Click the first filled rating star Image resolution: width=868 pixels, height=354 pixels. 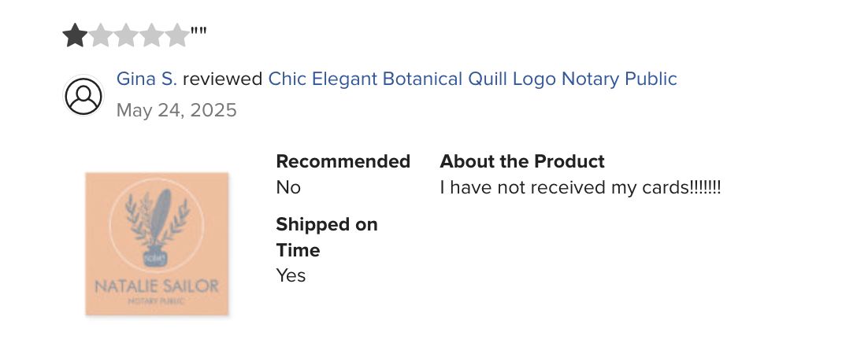[75, 35]
